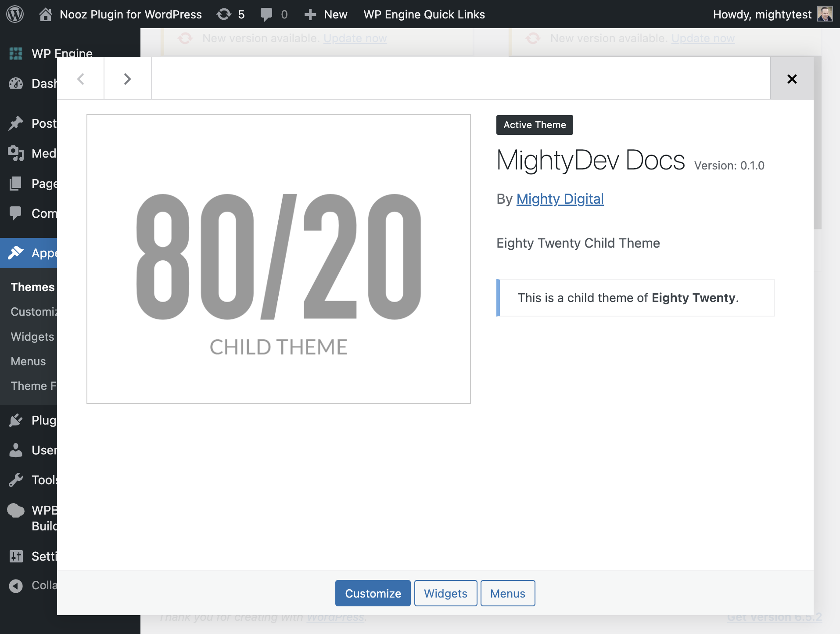840x634 pixels.
Task: Click the Users person icon
Action: [x=16, y=450]
